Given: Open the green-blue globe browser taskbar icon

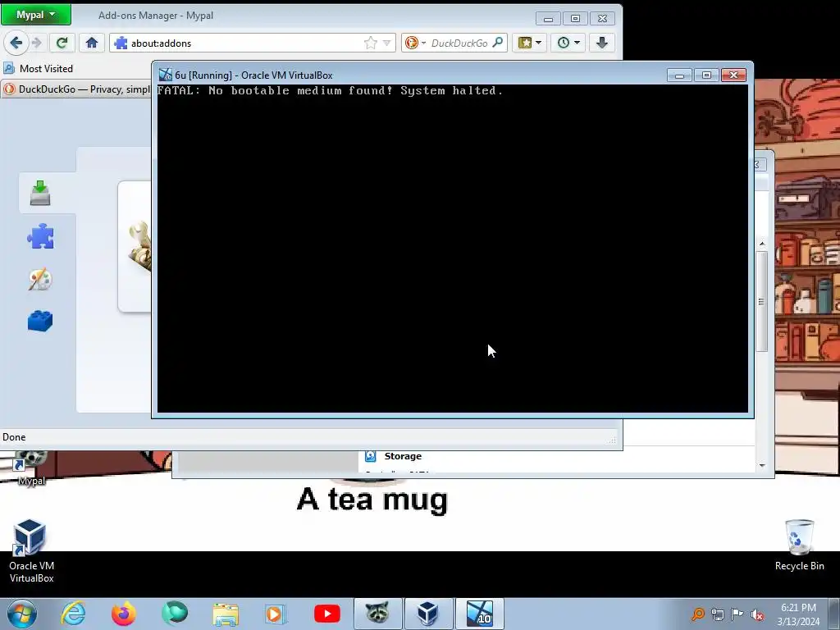Looking at the screenshot, I should point(175,614).
